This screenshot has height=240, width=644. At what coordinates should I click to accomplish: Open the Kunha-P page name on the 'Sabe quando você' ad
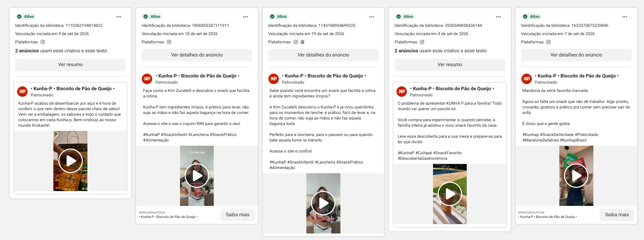click(324, 76)
